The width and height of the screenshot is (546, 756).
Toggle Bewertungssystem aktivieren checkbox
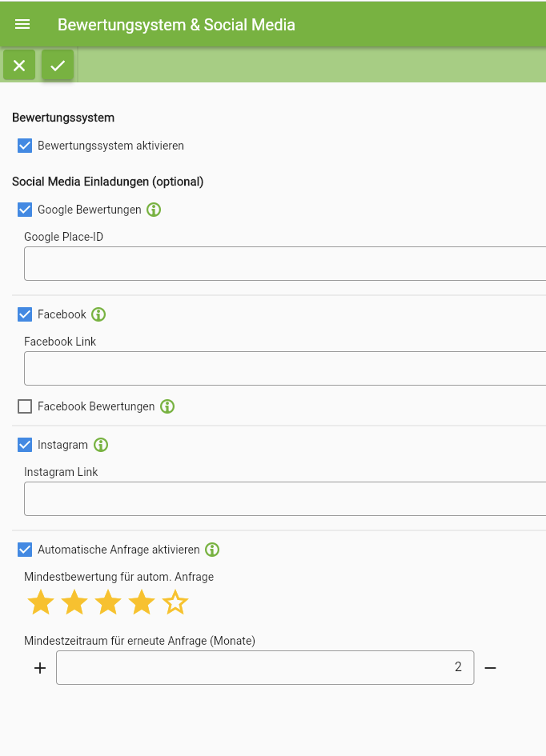point(25,146)
